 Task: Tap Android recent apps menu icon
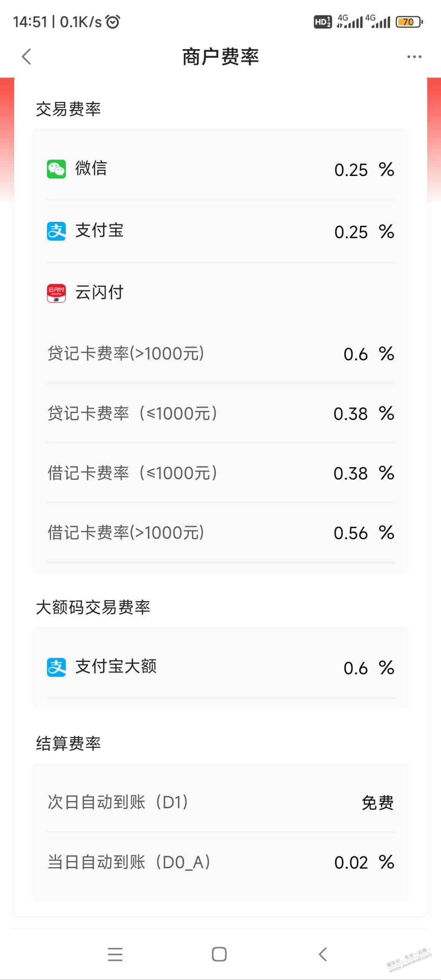[x=115, y=954]
